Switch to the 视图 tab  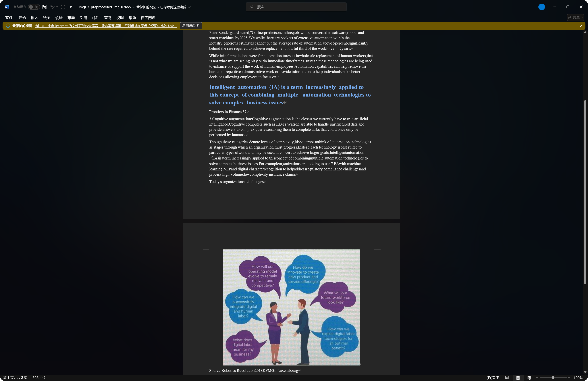coord(120,18)
